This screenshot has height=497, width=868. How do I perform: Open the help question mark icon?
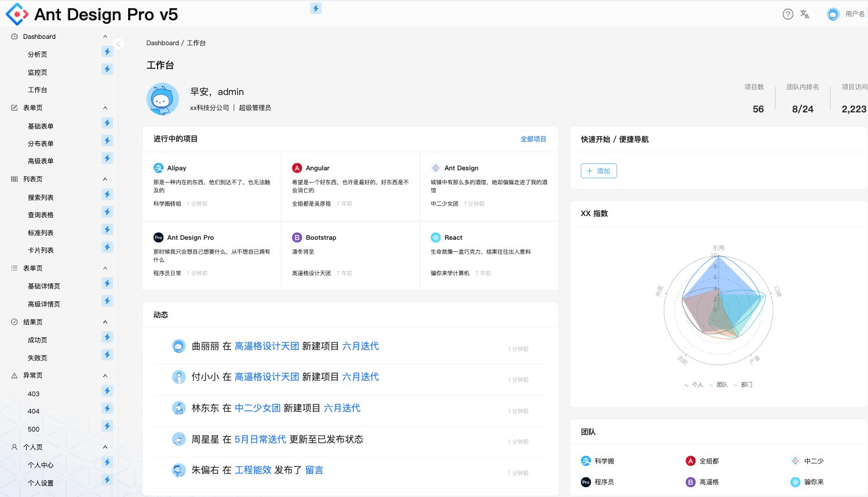787,14
